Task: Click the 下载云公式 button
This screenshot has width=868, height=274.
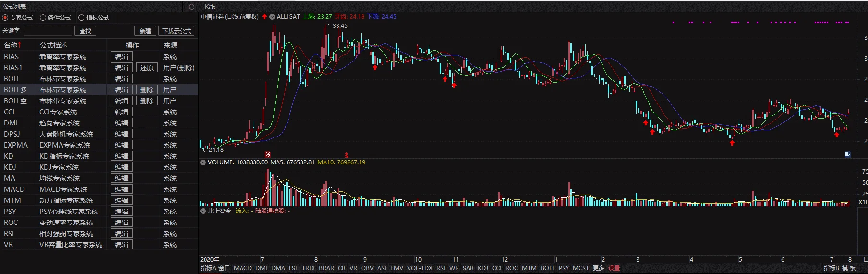Action: (x=177, y=31)
